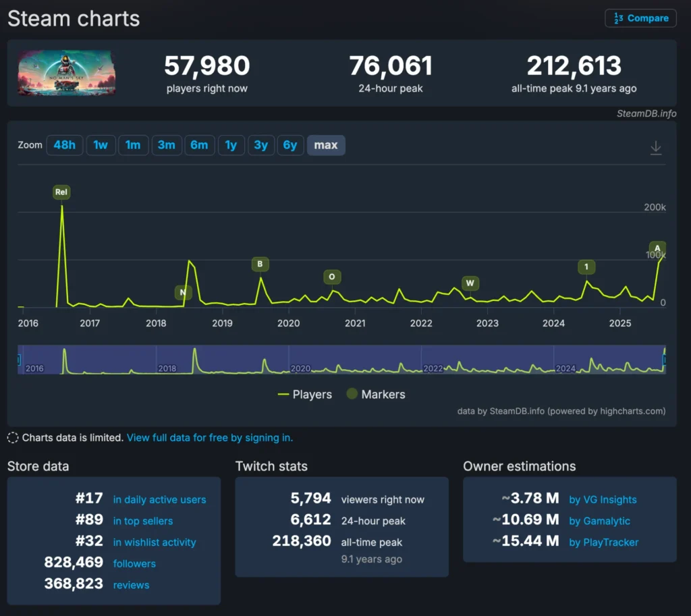Open the by VG Insights link

point(603,500)
